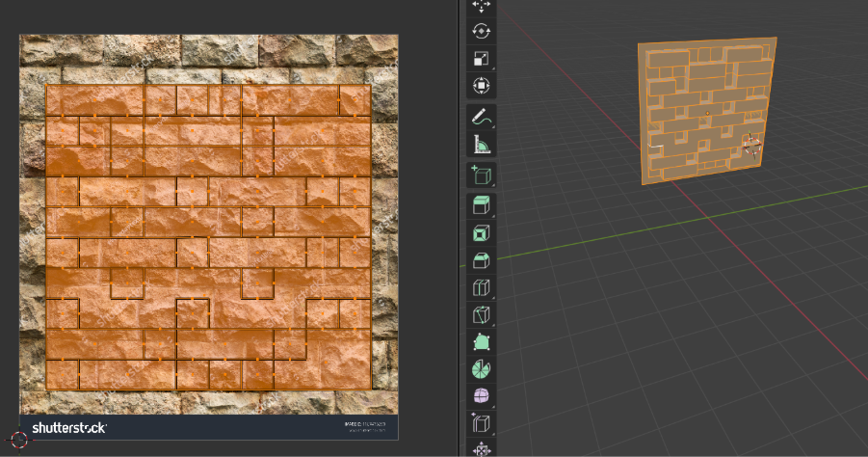Choose the Spin tool
The image size is (868, 457).
pos(480,369)
